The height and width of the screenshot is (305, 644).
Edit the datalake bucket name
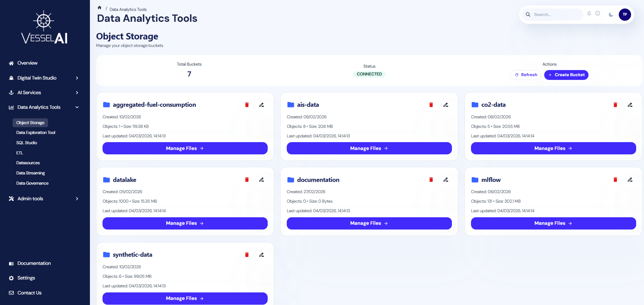click(261, 180)
